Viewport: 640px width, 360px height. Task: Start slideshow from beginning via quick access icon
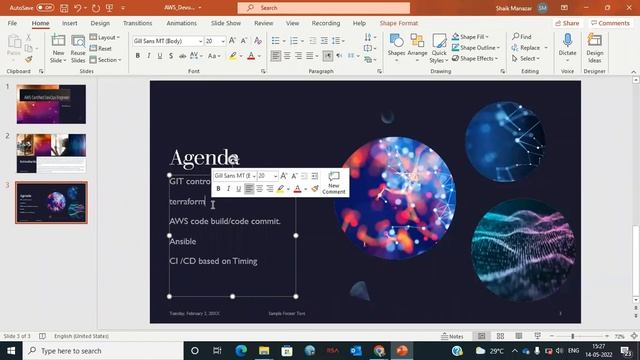pyautogui.click(x=109, y=8)
